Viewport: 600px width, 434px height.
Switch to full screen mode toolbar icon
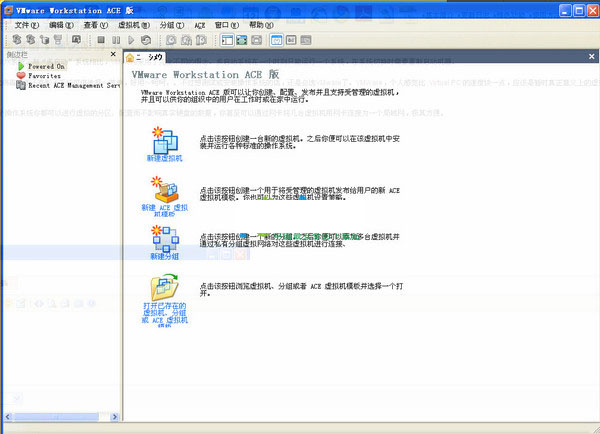[241, 40]
